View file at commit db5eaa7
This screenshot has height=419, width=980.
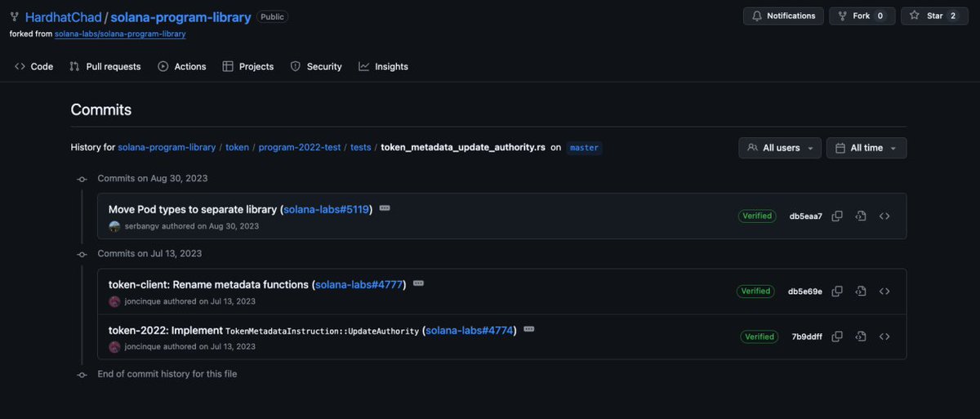[861, 216]
